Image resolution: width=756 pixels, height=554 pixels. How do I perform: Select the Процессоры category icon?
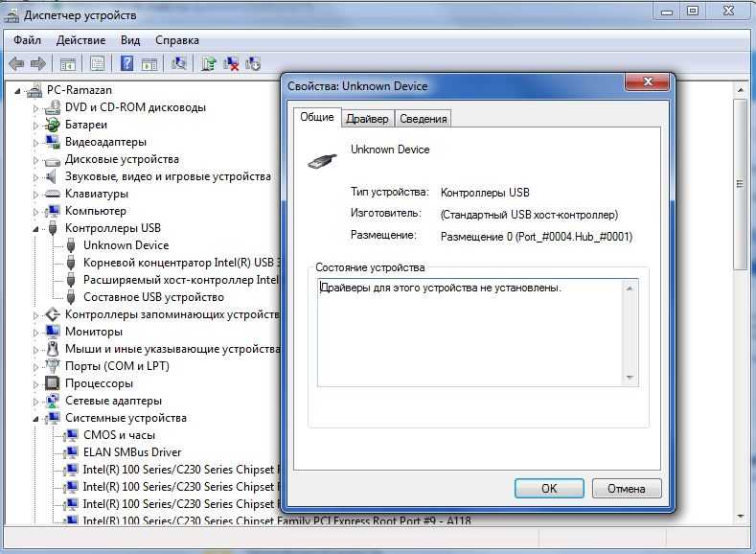point(52,383)
